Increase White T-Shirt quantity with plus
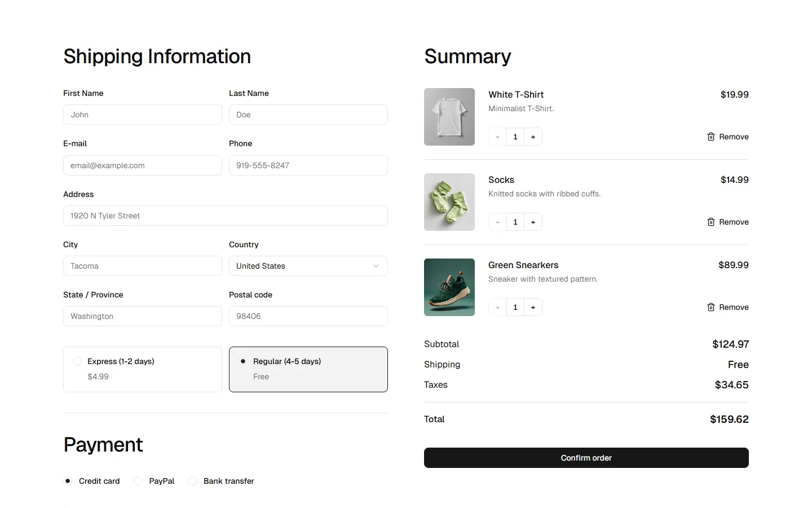 coord(533,137)
